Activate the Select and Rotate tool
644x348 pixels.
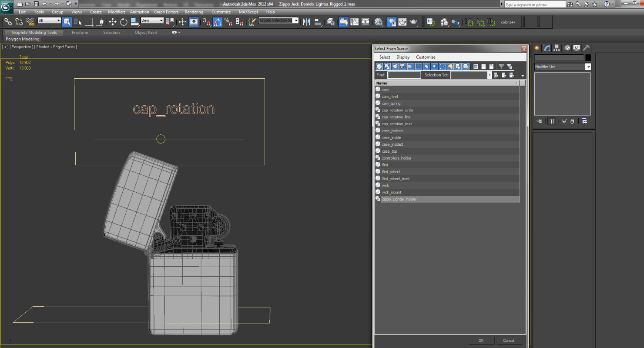coord(124,22)
